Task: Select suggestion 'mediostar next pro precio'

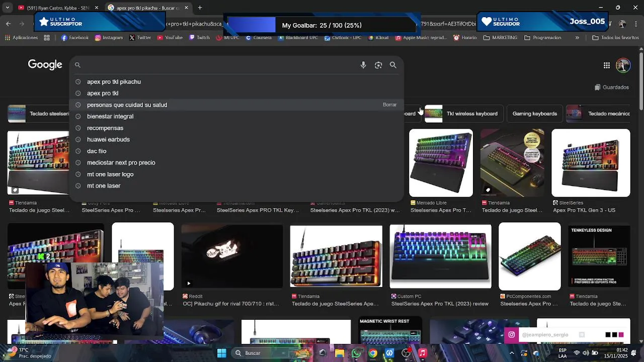Action: 236,162
